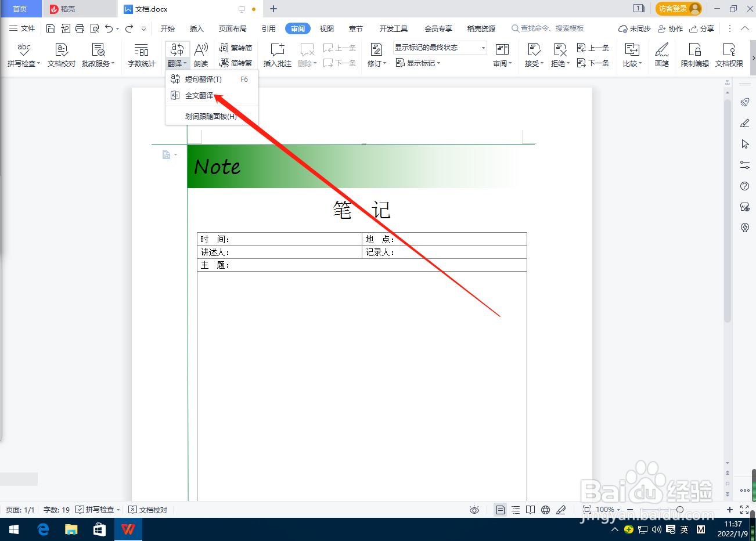Click the help question mark in right sidebar
This screenshot has width=756, height=541.
pyautogui.click(x=745, y=186)
